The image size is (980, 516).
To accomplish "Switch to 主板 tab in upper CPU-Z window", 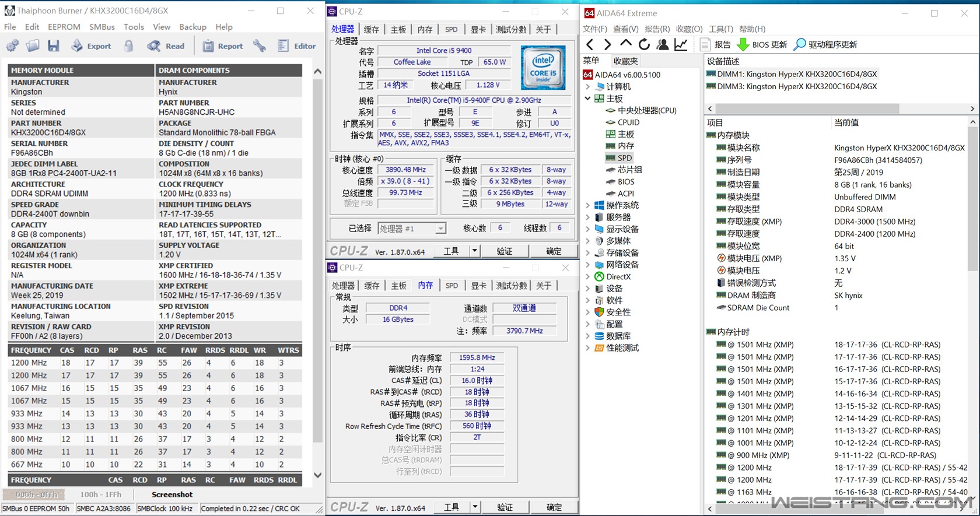I will 398,29.
